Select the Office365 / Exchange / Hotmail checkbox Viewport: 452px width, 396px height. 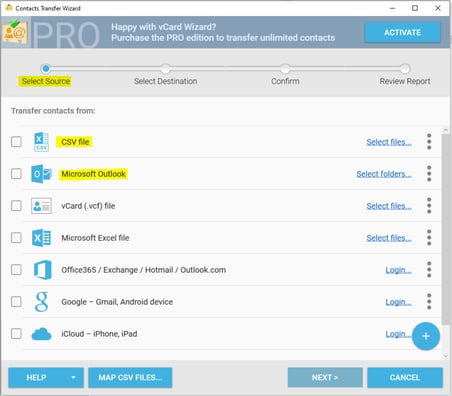point(16,270)
